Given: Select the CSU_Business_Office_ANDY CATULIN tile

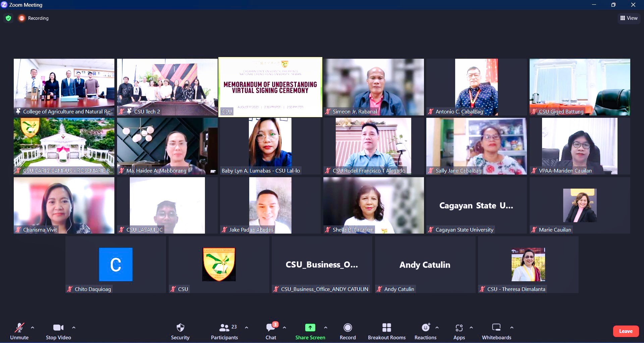Looking at the screenshot, I should coord(322,264).
